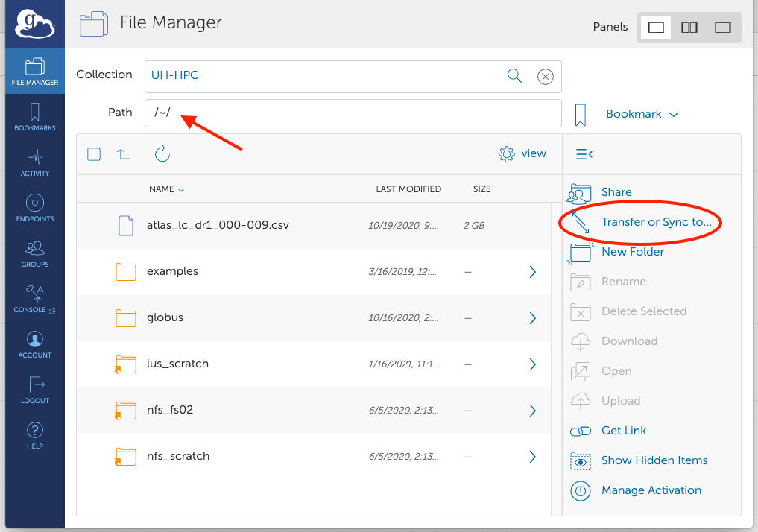The height and width of the screenshot is (532, 758).
Task: Click Manage Activation
Action: [651, 490]
